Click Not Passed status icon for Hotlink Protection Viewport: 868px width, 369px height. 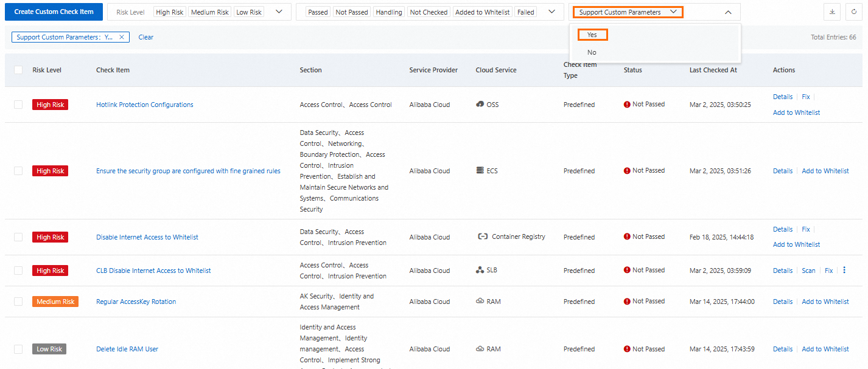click(x=627, y=105)
